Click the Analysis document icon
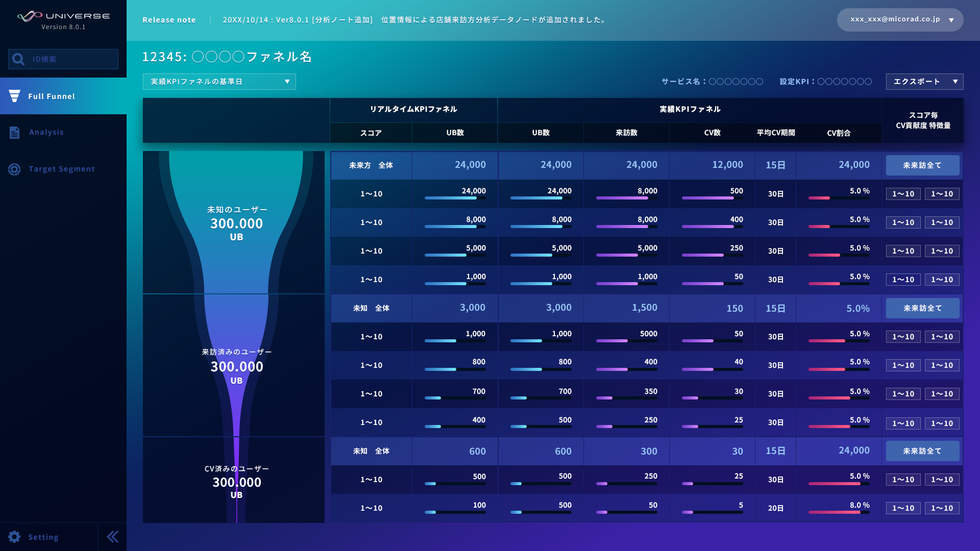 click(14, 133)
